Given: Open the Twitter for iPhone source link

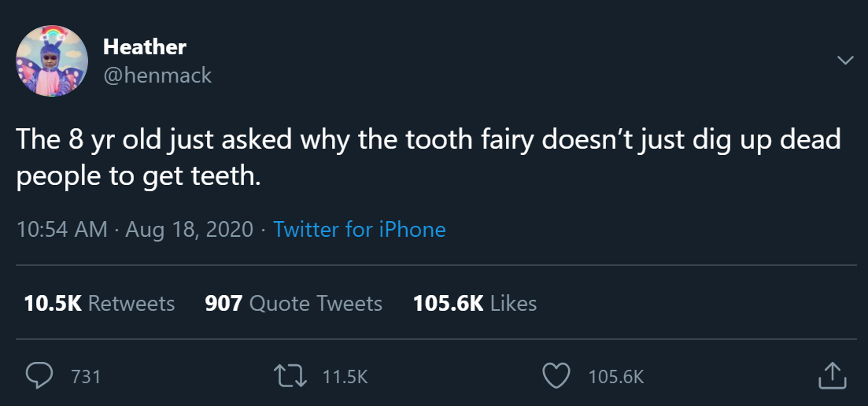Looking at the screenshot, I should (359, 230).
